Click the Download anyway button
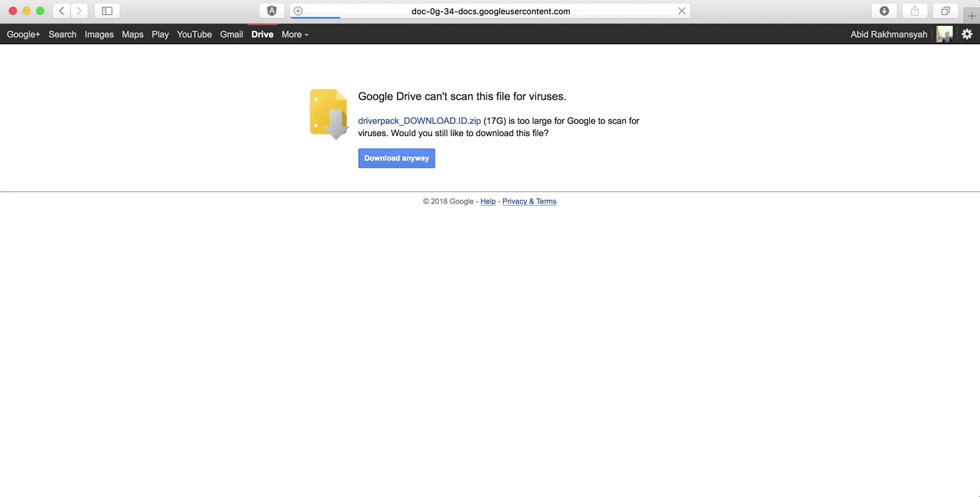980x497 pixels. click(x=397, y=158)
